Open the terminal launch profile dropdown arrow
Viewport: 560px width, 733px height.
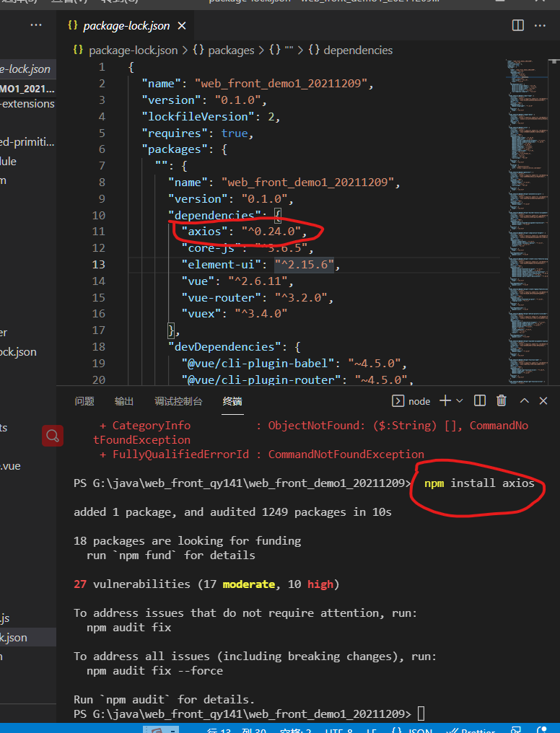[460, 400]
